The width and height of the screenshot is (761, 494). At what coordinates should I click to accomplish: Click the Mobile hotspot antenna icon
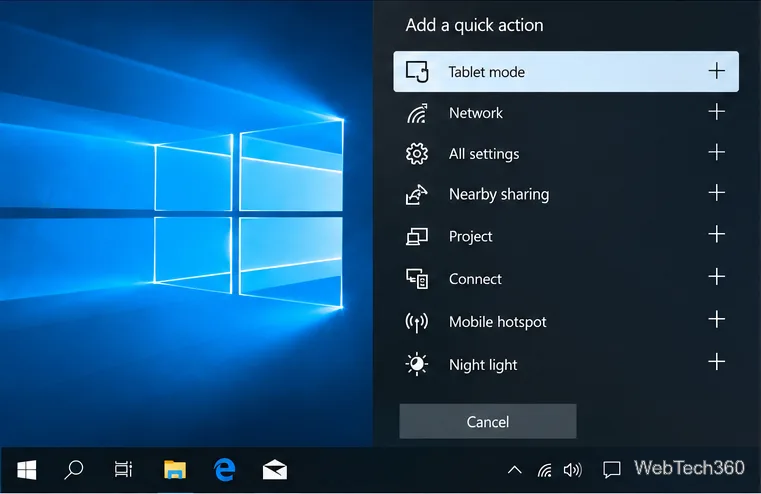[416, 322]
